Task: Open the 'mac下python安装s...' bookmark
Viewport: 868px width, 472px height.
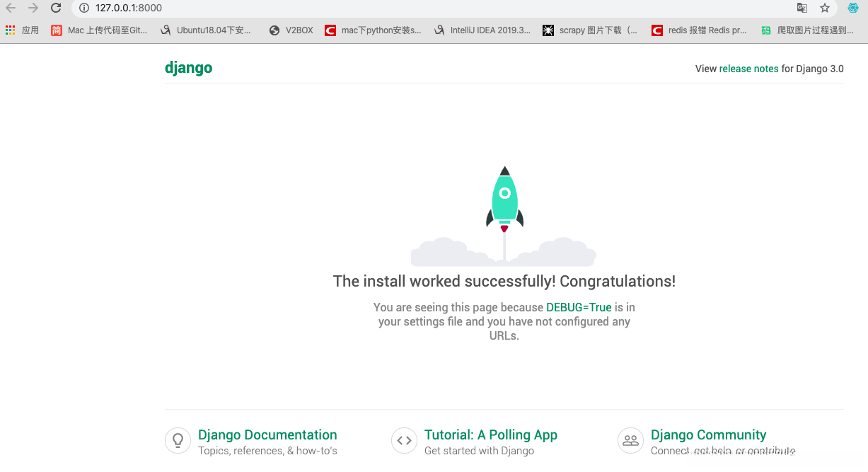Action: pos(374,30)
